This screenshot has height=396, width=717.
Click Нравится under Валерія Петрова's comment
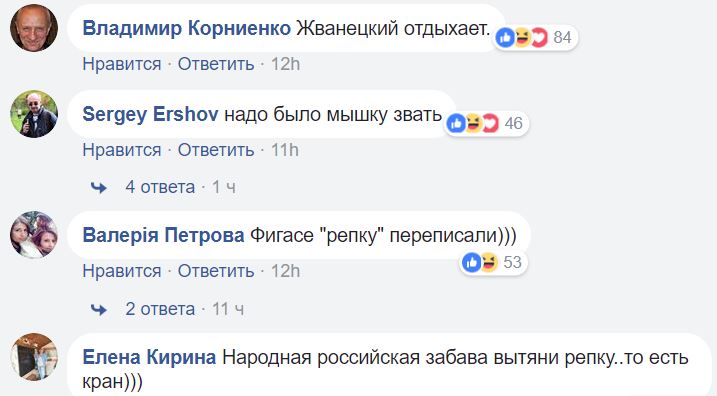point(122,271)
